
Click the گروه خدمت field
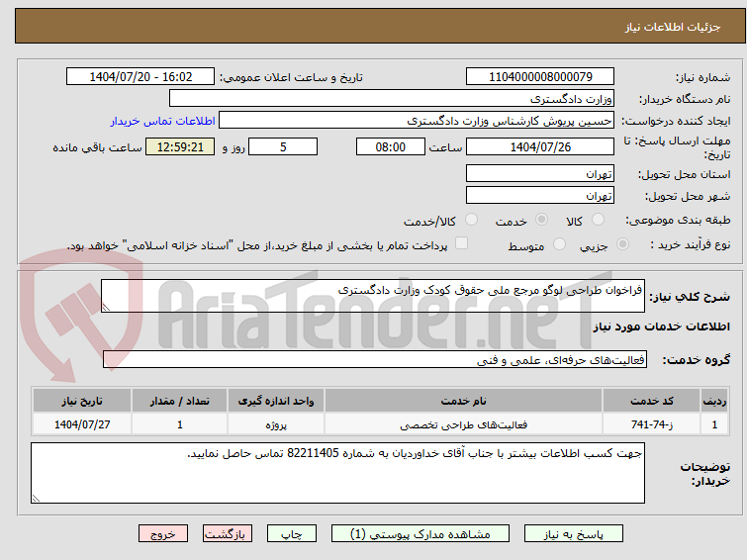coord(374,360)
